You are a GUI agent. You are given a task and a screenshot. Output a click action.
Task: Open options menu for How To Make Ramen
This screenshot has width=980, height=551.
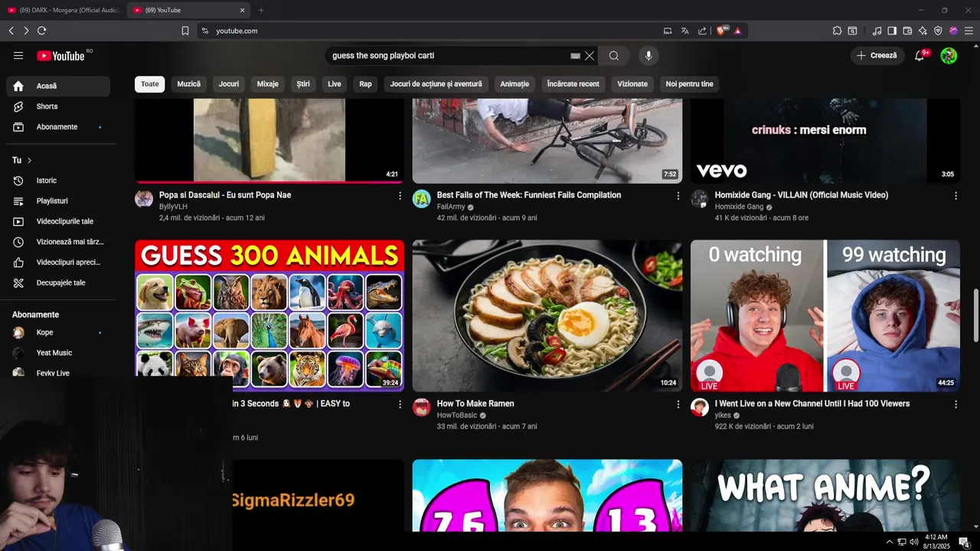pos(678,404)
